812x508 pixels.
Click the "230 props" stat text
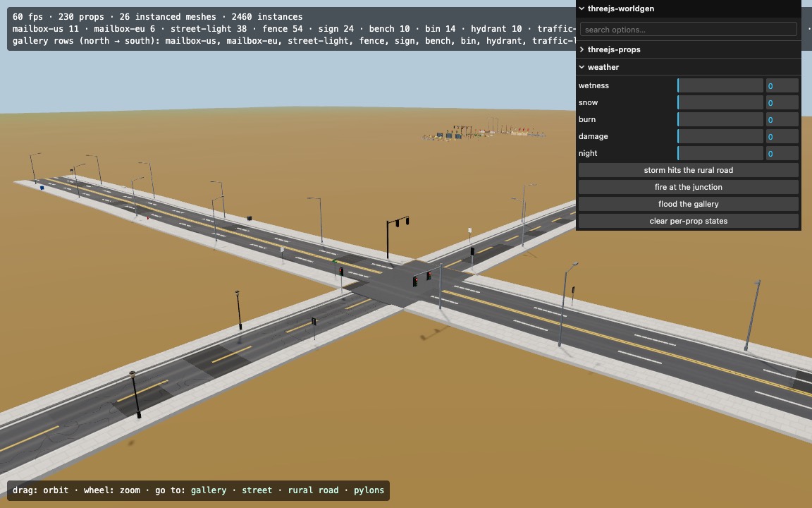point(82,17)
